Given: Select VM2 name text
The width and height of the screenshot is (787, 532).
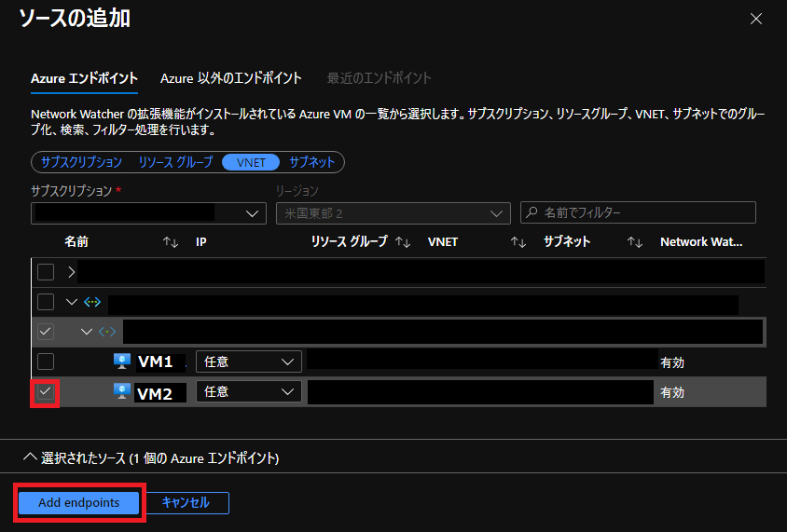Looking at the screenshot, I should click(x=155, y=393).
